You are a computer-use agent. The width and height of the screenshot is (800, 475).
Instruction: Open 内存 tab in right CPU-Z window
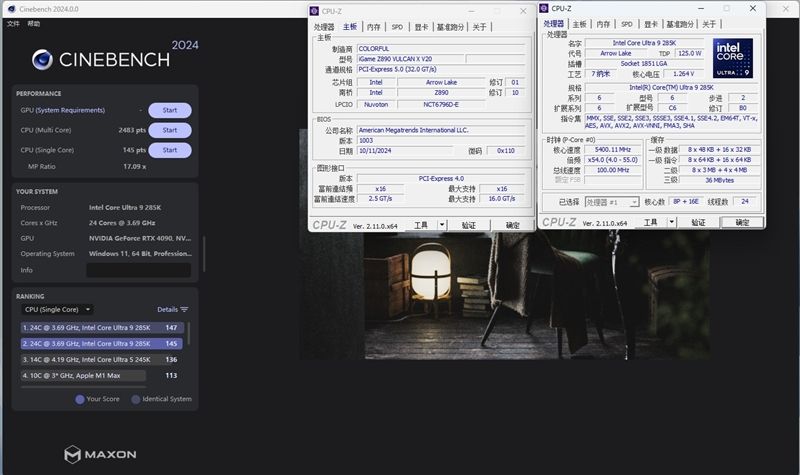(x=603, y=24)
